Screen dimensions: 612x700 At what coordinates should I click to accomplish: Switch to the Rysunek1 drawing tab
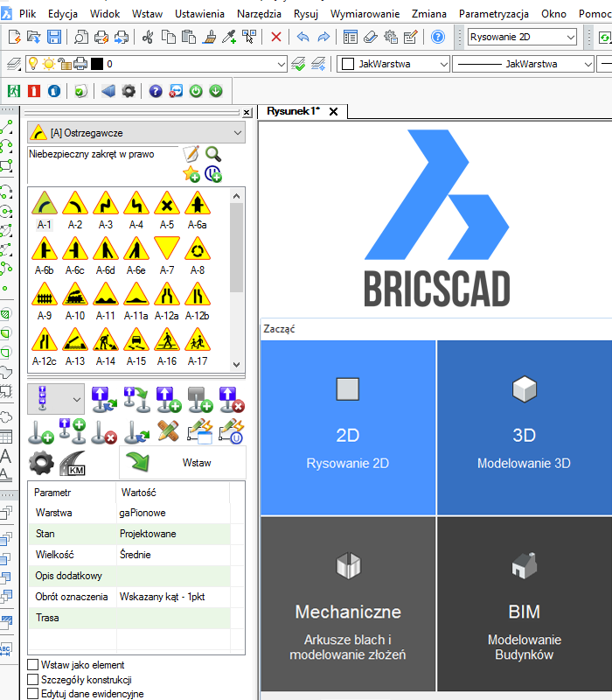pos(294,111)
